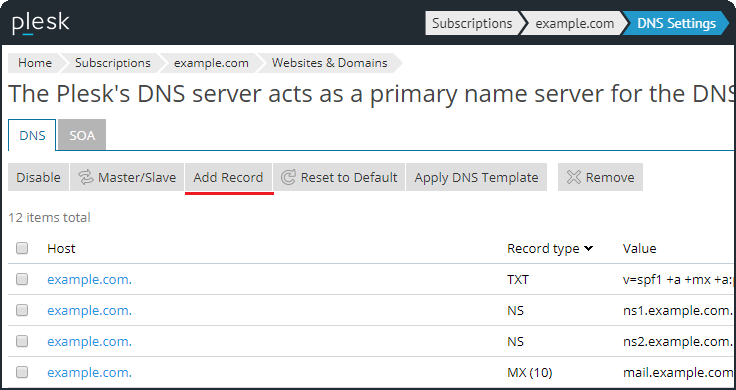Click the mail.example.com value

click(x=678, y=373)
